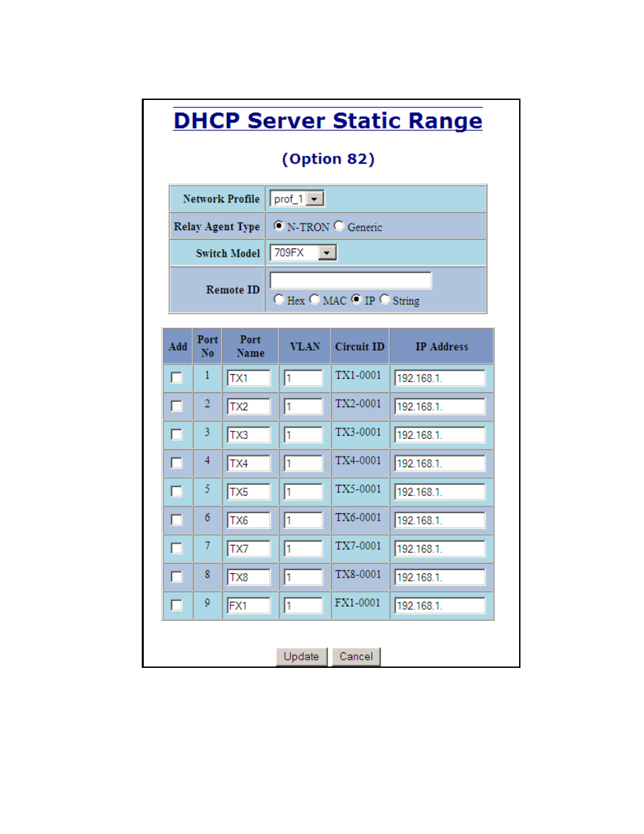
Task: Select N-TRON relay agent type
Action: [278, 226]
